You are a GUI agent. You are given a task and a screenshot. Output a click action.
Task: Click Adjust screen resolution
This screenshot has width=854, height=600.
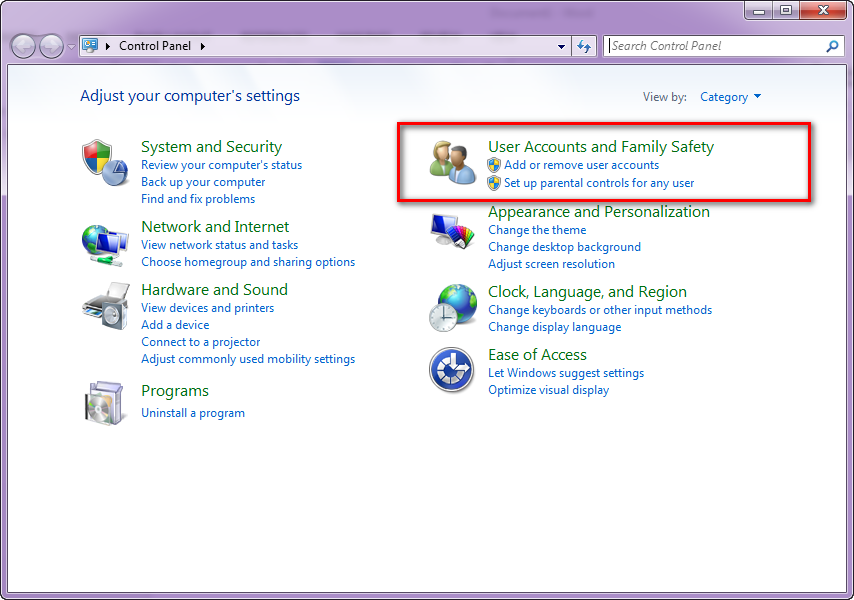(551, 264)
